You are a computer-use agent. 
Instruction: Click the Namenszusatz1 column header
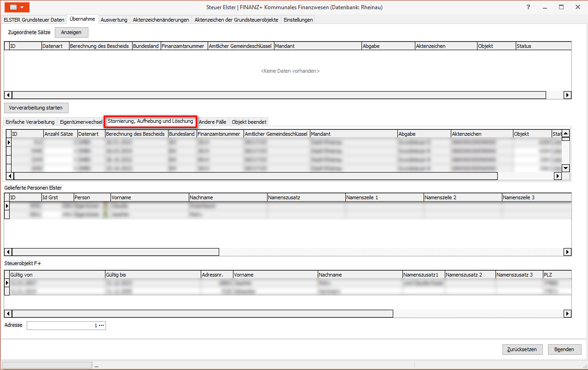[x=423, y=275]
